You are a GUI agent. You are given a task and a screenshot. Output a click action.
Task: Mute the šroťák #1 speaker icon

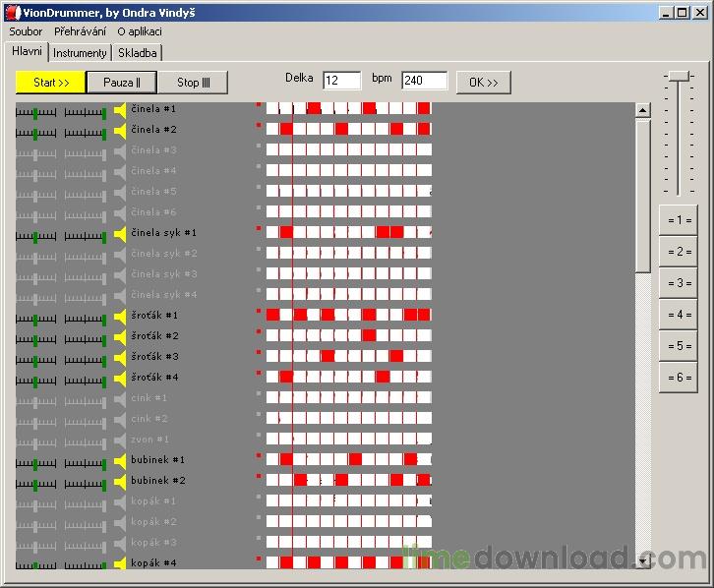[x=120, y=317]
